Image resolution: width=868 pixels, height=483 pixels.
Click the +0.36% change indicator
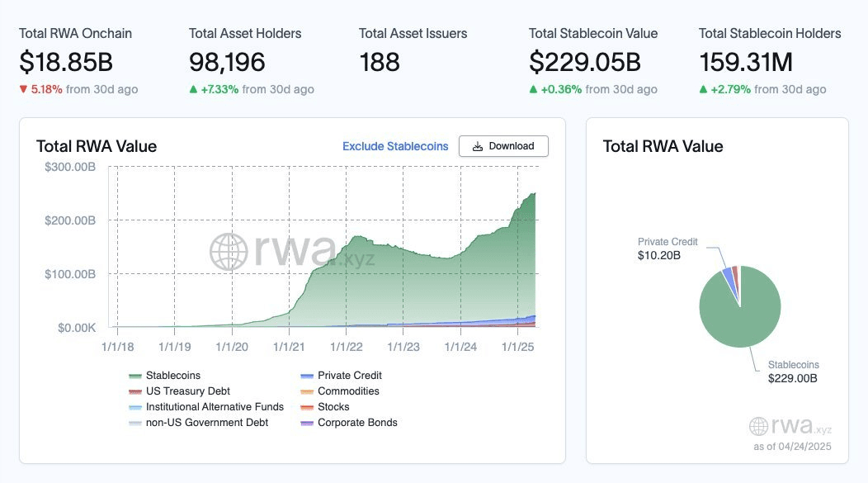(x=555, y=89)
